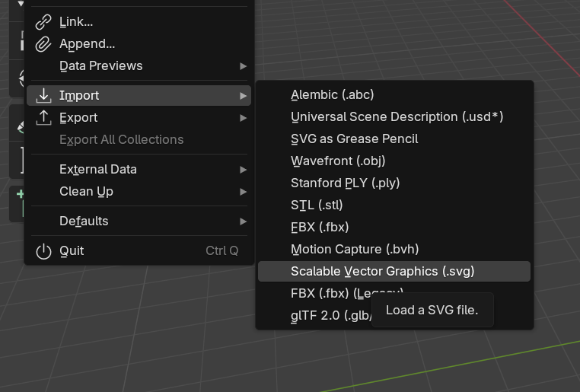The height and width of the screenshot is (392, 580).
Task: Select Universal Scene Description (.usd*) import
Action: click(397, 117)
